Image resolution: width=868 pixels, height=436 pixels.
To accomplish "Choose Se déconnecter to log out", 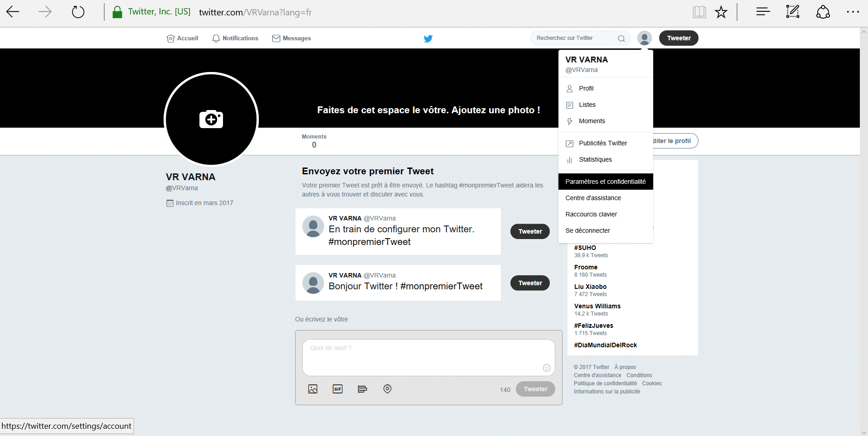I will pyautogui.click(x=606, y=230).
